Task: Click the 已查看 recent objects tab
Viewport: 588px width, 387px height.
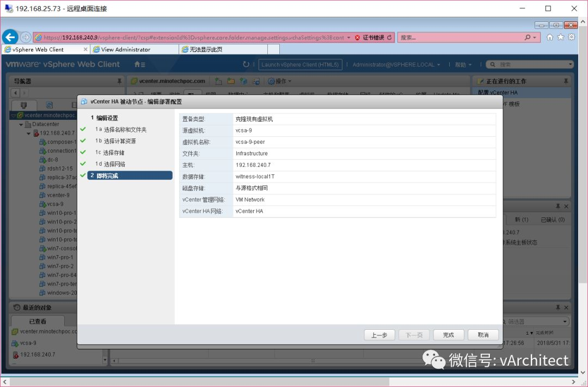Action: click(x=38, y=321)
